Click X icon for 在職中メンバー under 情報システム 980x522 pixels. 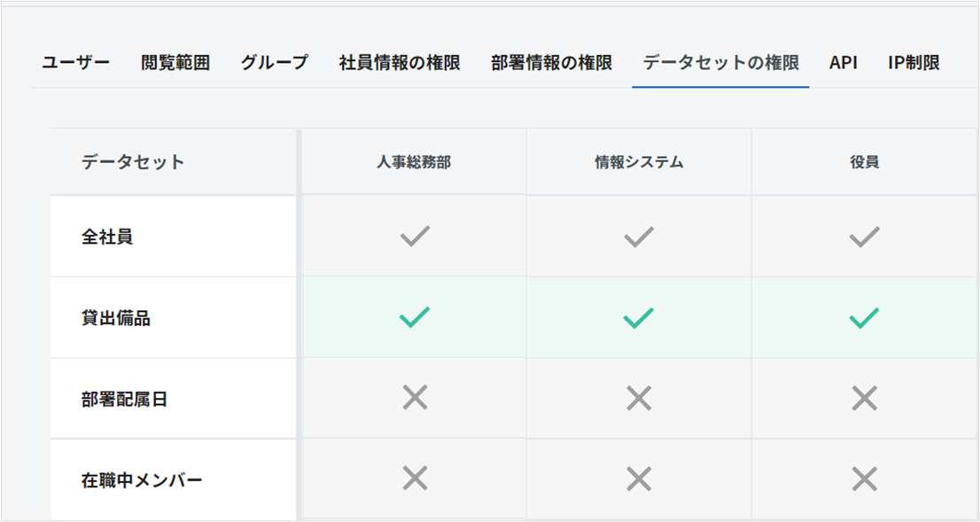639,479
